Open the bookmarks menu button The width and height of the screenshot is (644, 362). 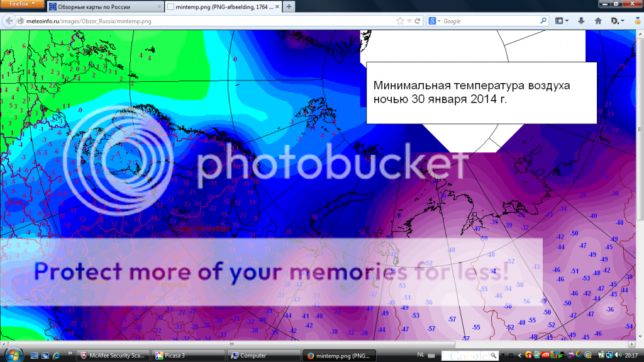pos(562,21)
